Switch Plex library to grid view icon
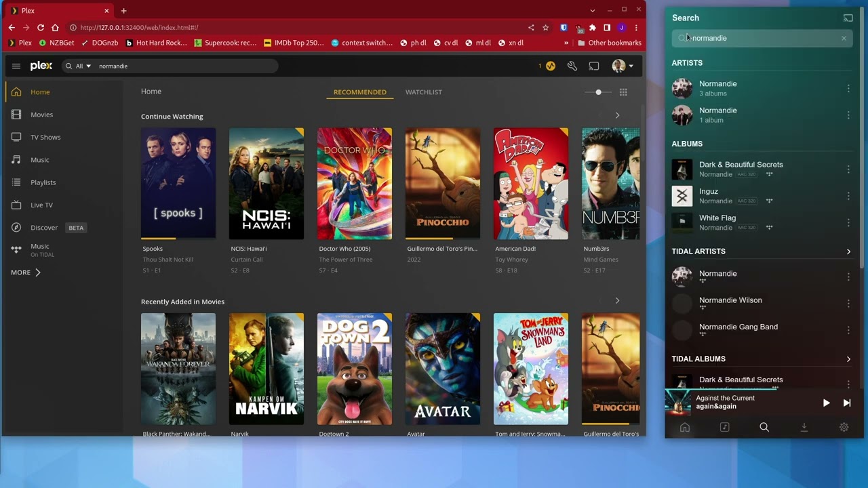 coord(623,92)
